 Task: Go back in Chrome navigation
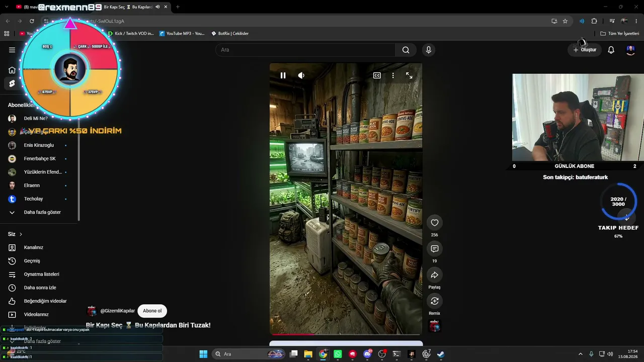pyautogui.click(x=8, y=21)
